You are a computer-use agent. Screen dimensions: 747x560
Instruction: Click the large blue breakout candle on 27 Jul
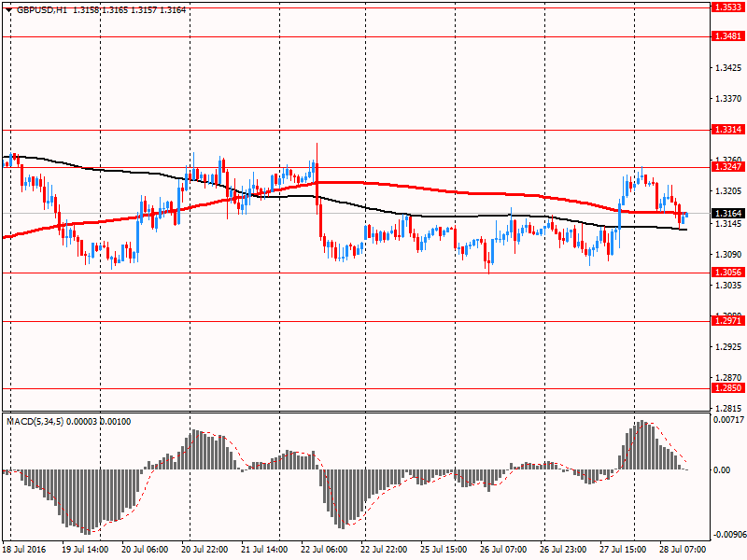[620, 215]
